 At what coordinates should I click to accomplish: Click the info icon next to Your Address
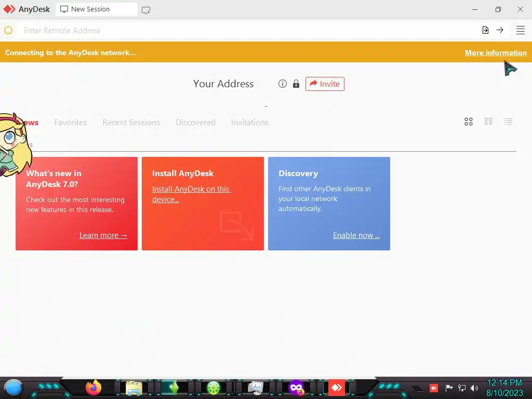pyautogui.click(x=282, y=84)
